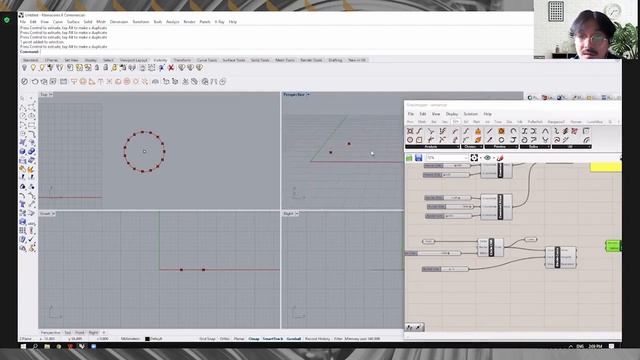The height and width of the screenshot is (360, 640).
Task: Select the Circle component icon in Primitive panel
Action: (x=501, y=140)
